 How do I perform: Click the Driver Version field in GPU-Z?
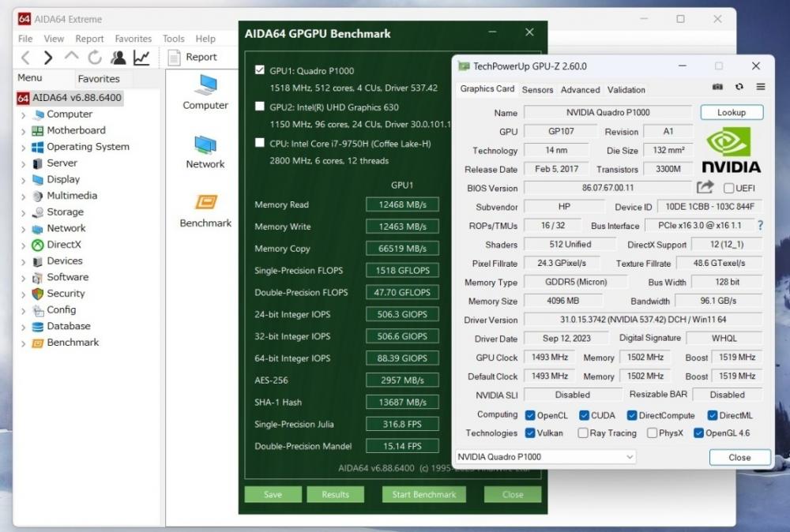click(x=643, y=320)
